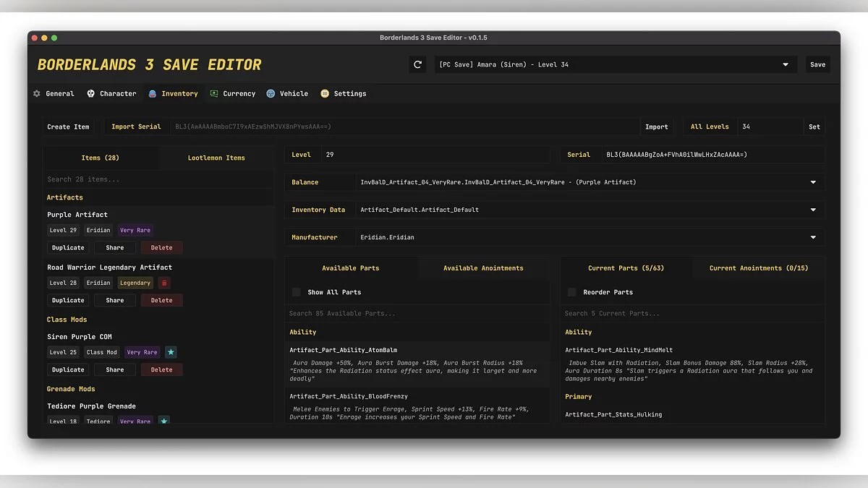
Task: Expand the Balance dropdown
Action: (x=813, y=182)
